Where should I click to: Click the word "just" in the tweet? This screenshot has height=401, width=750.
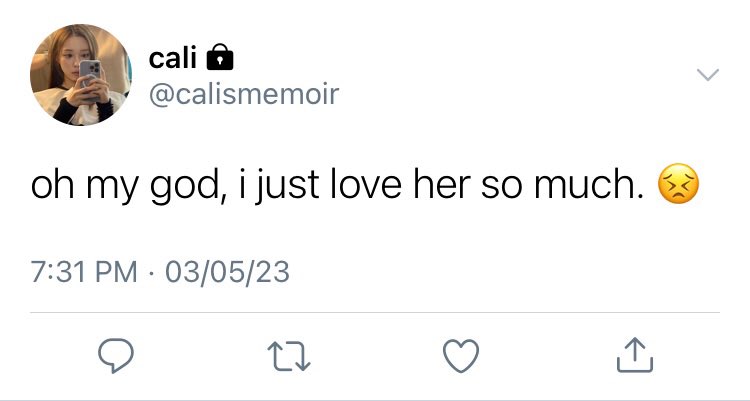coord(286,187)
